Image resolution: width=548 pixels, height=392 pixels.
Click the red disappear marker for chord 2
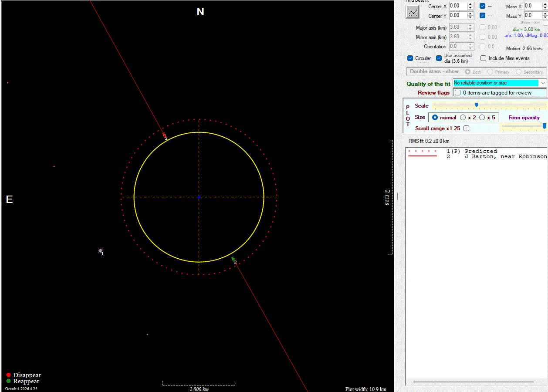click(x=164, y=135)
